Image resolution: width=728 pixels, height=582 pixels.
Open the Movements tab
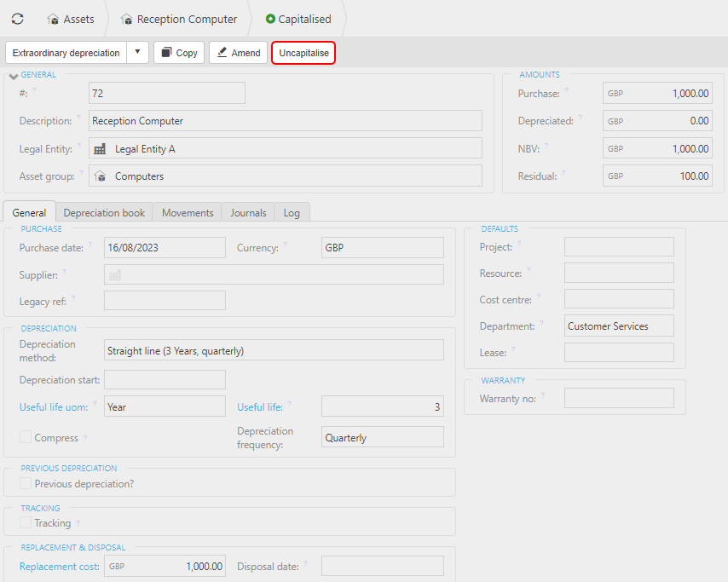coord(188,212)
